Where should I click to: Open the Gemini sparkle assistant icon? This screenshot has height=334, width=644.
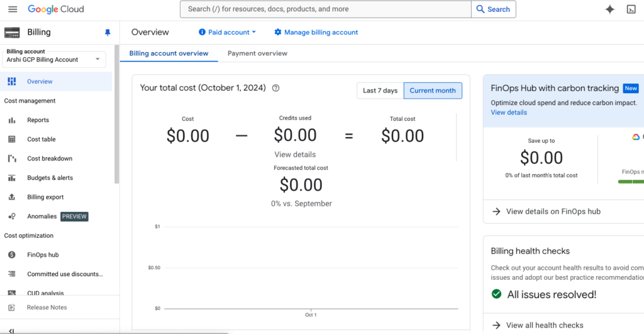tap(610, 9)
